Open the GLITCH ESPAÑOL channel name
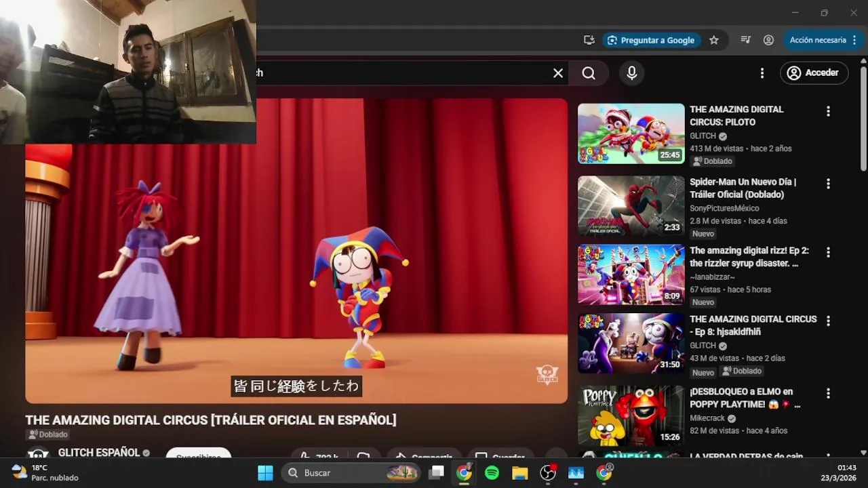The width and height of the screenshot is (868, 488). (99, 453)
